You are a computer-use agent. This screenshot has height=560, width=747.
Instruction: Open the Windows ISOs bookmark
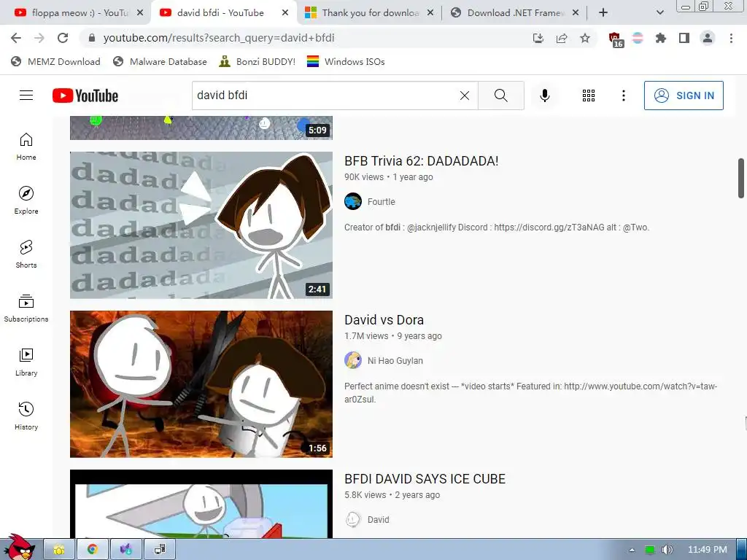pos(346,61)
